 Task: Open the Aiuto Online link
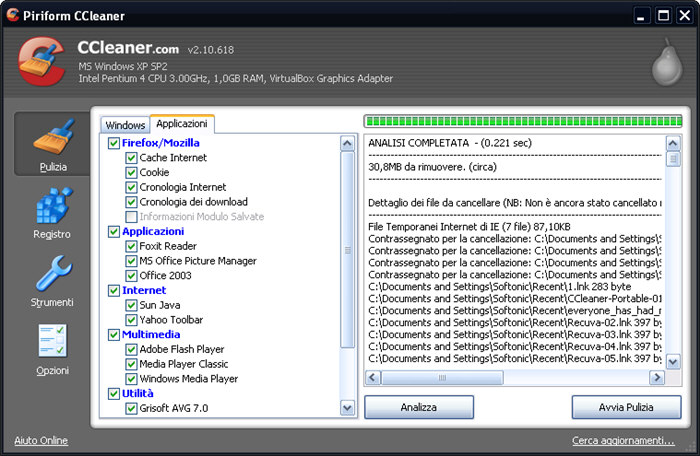click(x=41, y=440)
